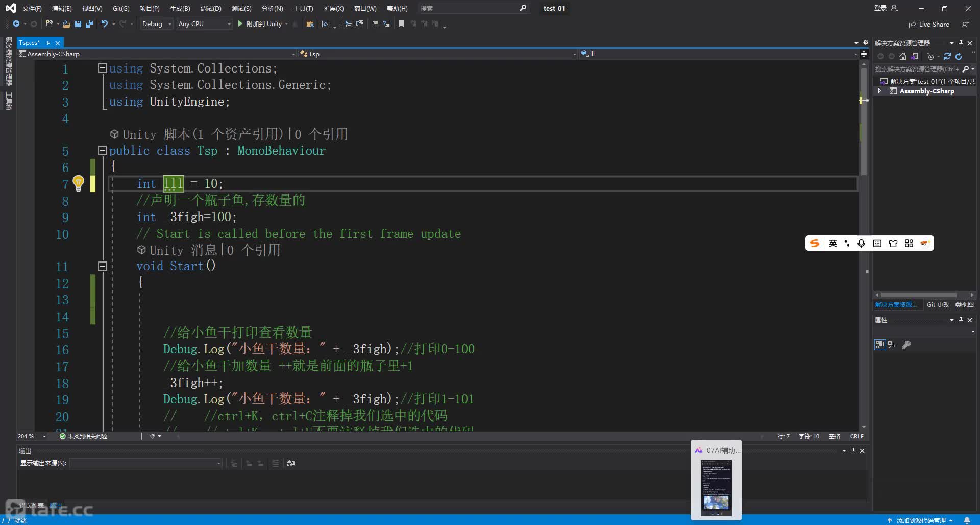The height and width of the screenshot is (525, 980).
Task: Comment out selected lines icon
Action: click(x=375, y=24)
